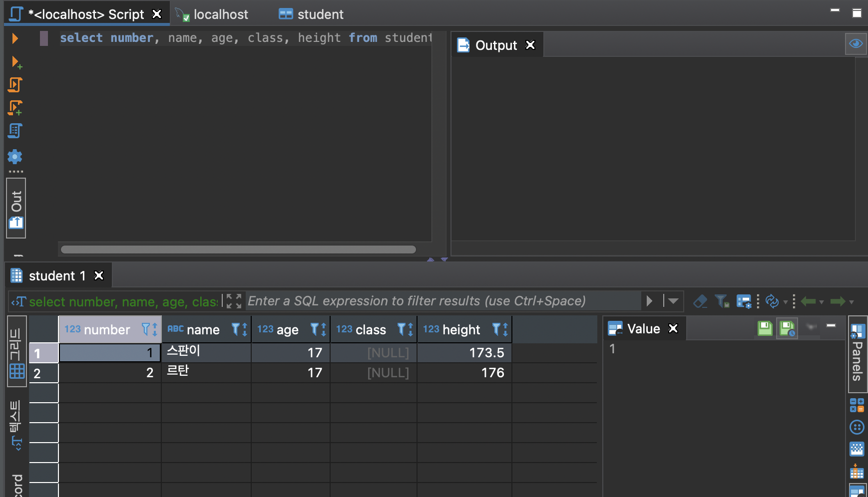Execute script statements in separate tabs
This screenshot has height=497, width=868.
(15, 108)
